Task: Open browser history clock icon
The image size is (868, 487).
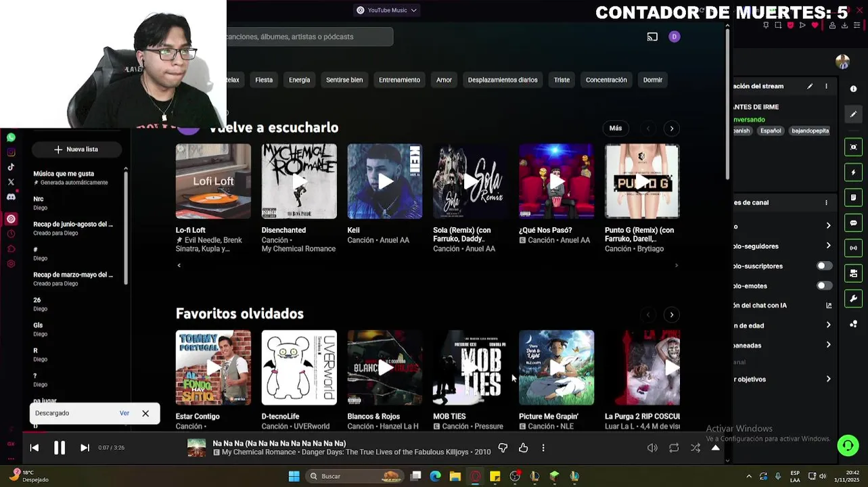Action: pyautogui.click(x=11, y=234)
